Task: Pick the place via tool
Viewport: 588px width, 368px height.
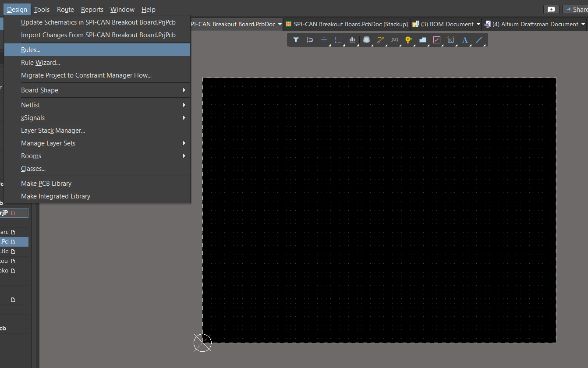Action: [x=408, y=40]
